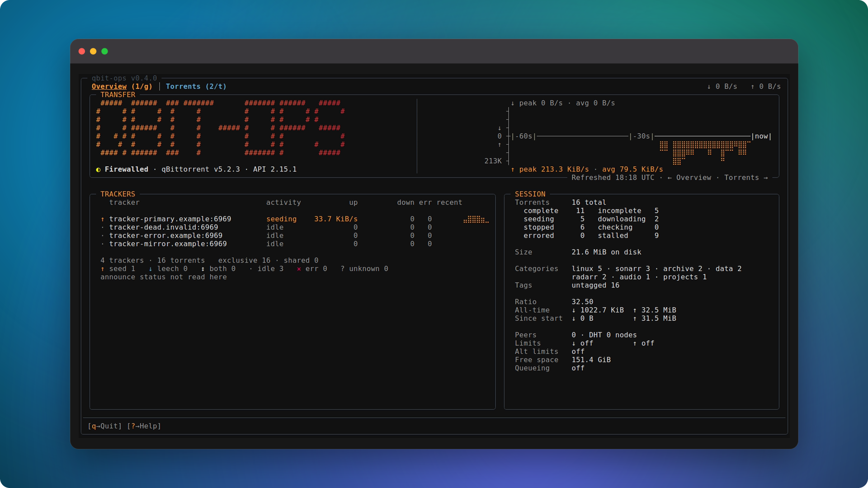
Task: Click the recent column header
Action: (449, 202)
